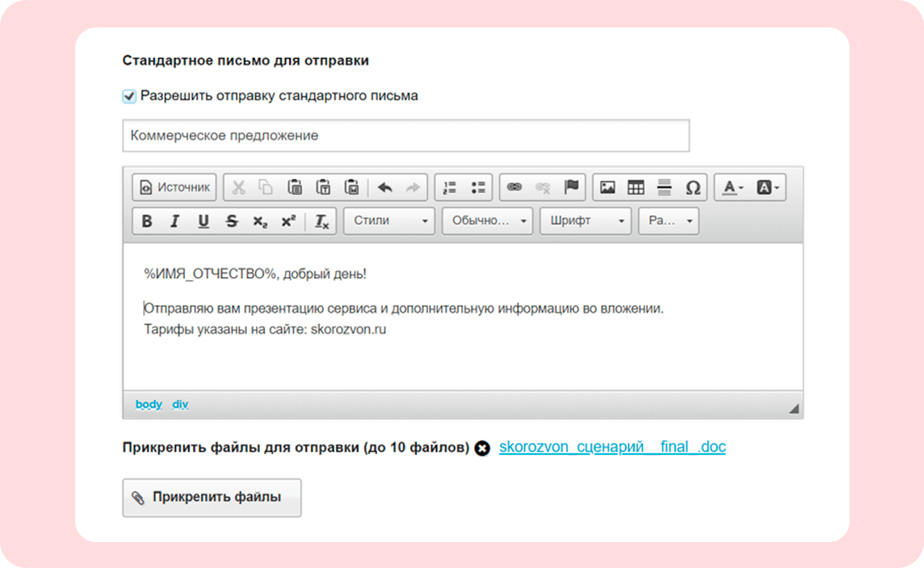Apply Italic formatting in the editor
Screen dimensions: 924x568
point(174,221)
